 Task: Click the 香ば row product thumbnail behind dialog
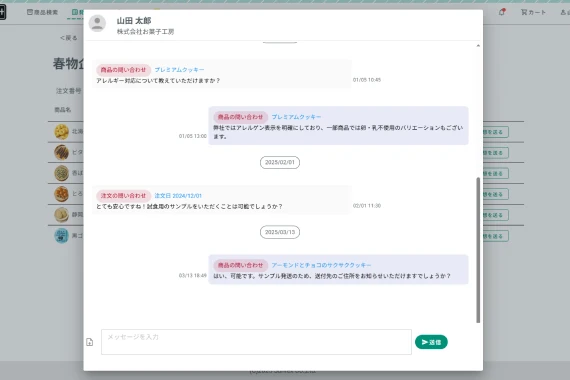point(61,173)
